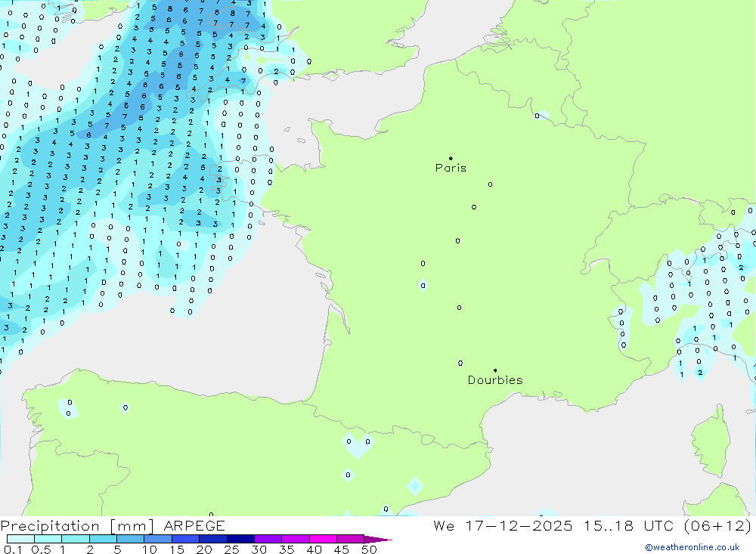The width and height of the screenshot is (756, 554).
Task: Select the 15–20 mm legend swatch
Action: [x=186, y=539]
